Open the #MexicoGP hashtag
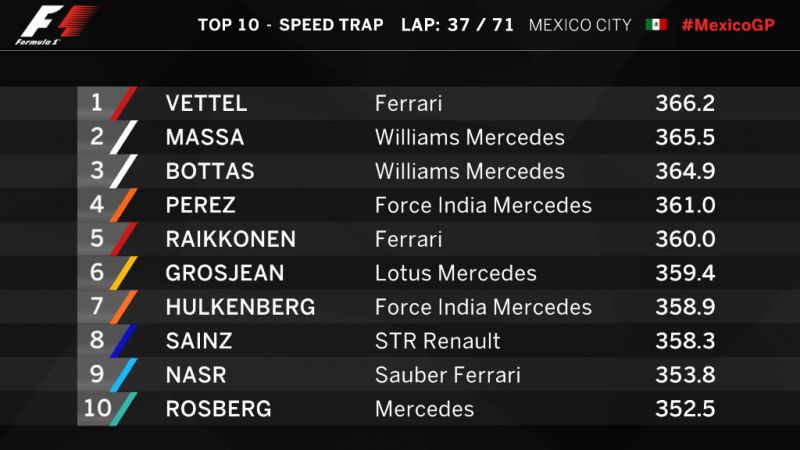Image resolution: width=800 pixels, height=450 pixels. [x=728, y=25]
